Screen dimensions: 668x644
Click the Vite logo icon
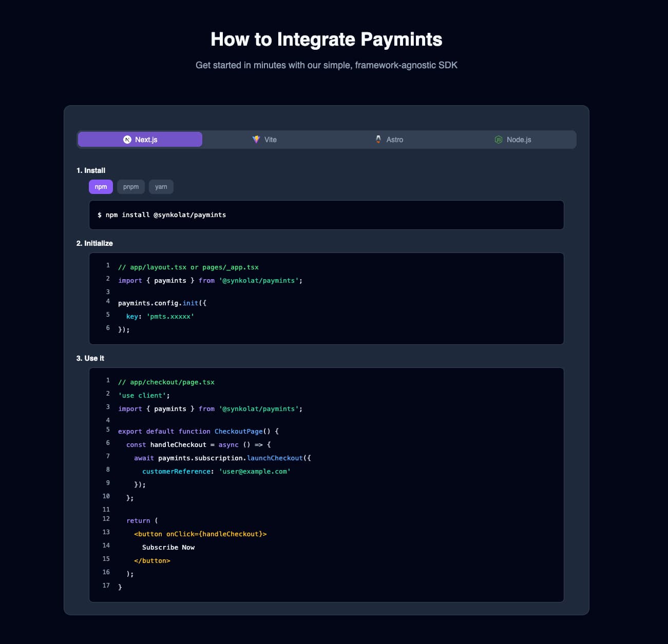click(256, 140)
